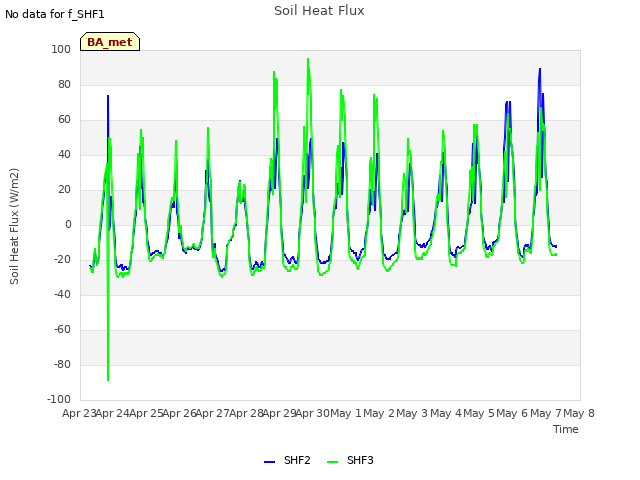Click the x-axis label Apr 29
This screenshot has height=480, width=640.
(280, 413)
